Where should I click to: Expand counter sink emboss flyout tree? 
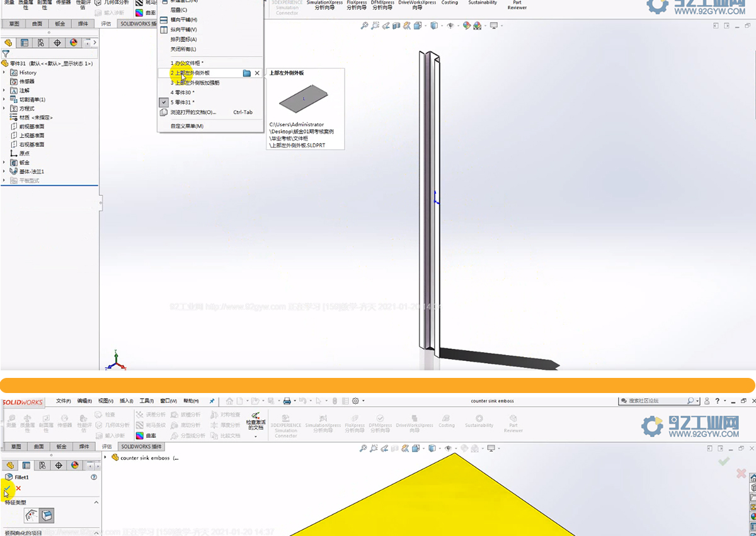(106, 458)
